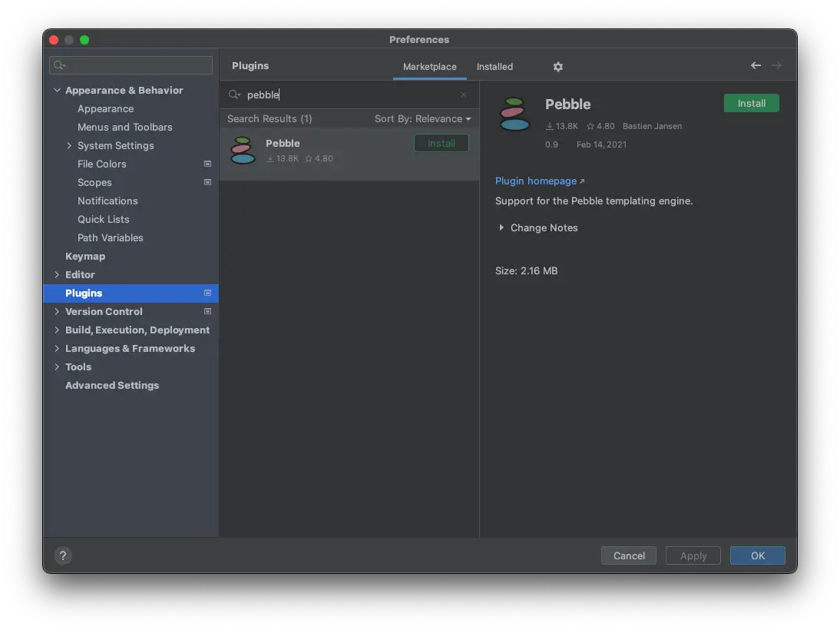This screenshot has height=630, width=840.
Task: Click the green Install button in details
Action: click(751, 104)
